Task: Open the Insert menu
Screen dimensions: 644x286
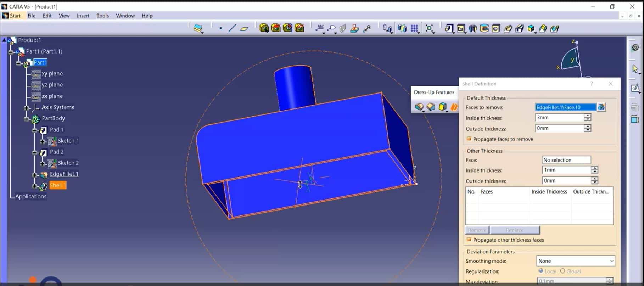Action: point(83,16)
